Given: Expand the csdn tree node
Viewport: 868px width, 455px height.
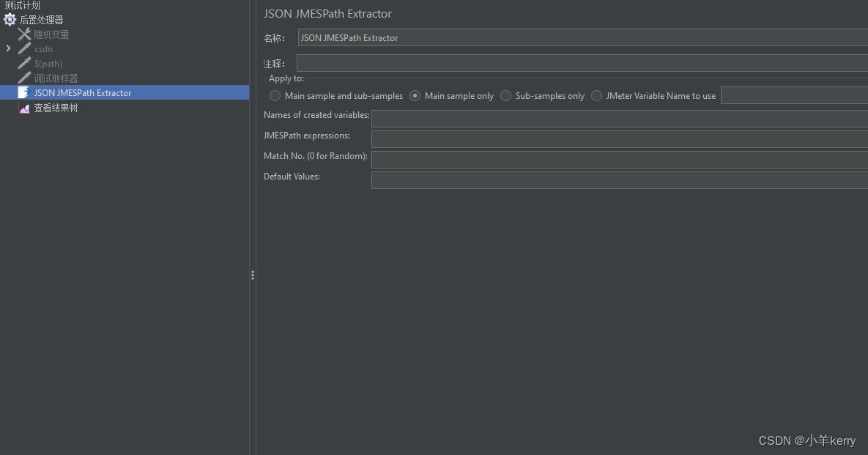Looking at the screenshot, I should pyautogui.click(x=8, y=48).
